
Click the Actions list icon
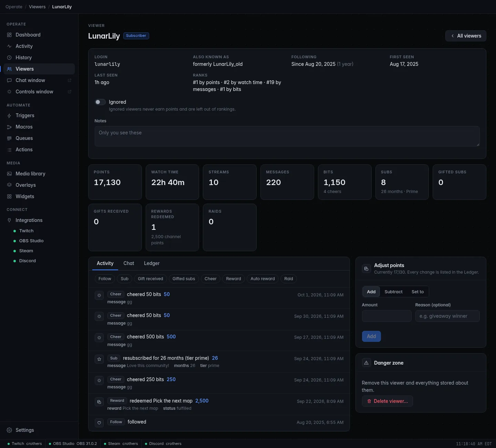(9, 150)
